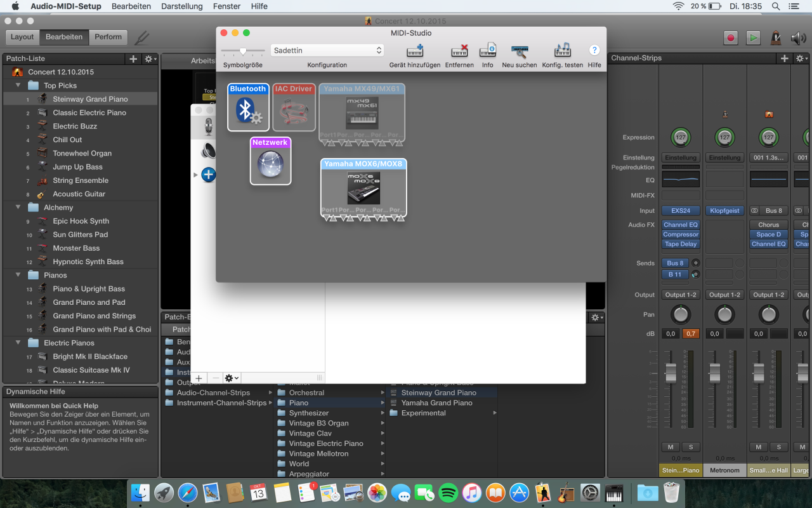Open the Spotlight search icon in menu bar

(776, 6)
